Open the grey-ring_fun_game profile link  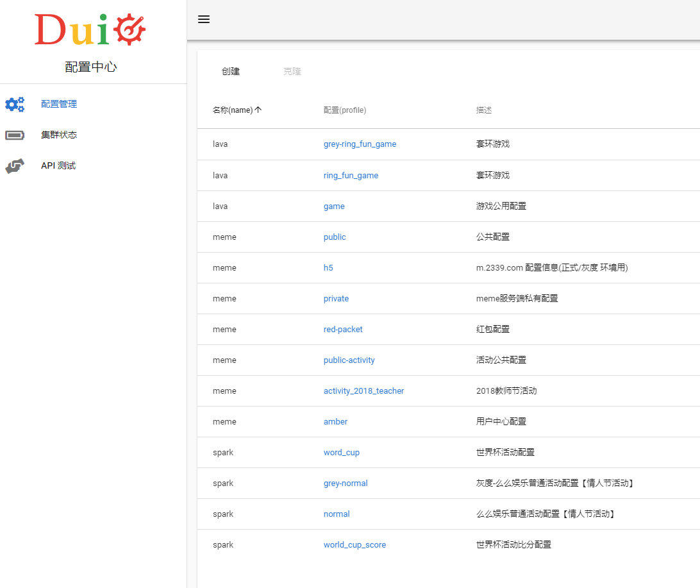360,144
